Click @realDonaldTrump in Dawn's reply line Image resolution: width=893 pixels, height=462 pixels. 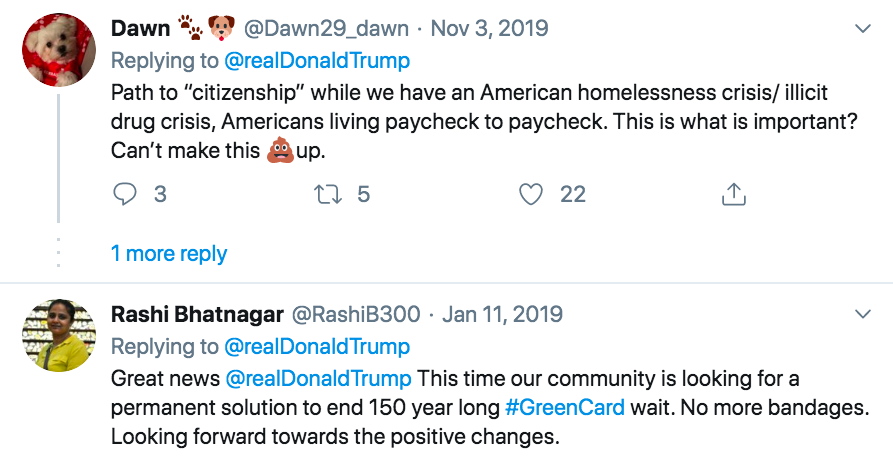point(317,61)
